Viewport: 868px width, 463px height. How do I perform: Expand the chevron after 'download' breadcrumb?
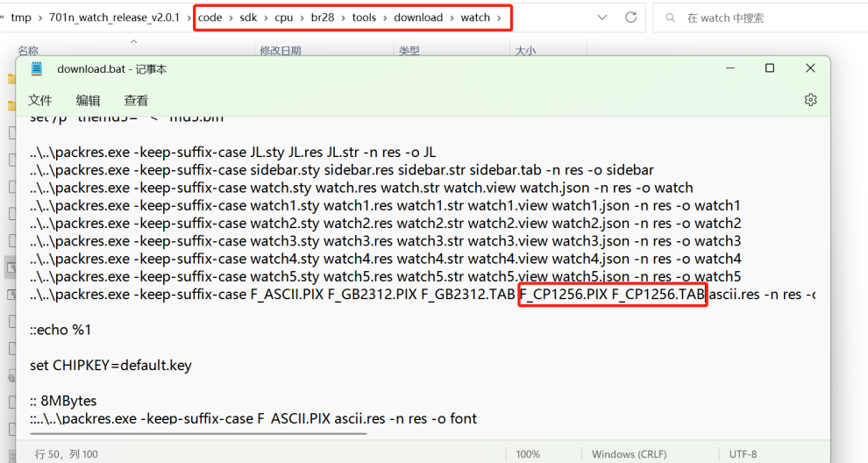click(x=452, y=18)
